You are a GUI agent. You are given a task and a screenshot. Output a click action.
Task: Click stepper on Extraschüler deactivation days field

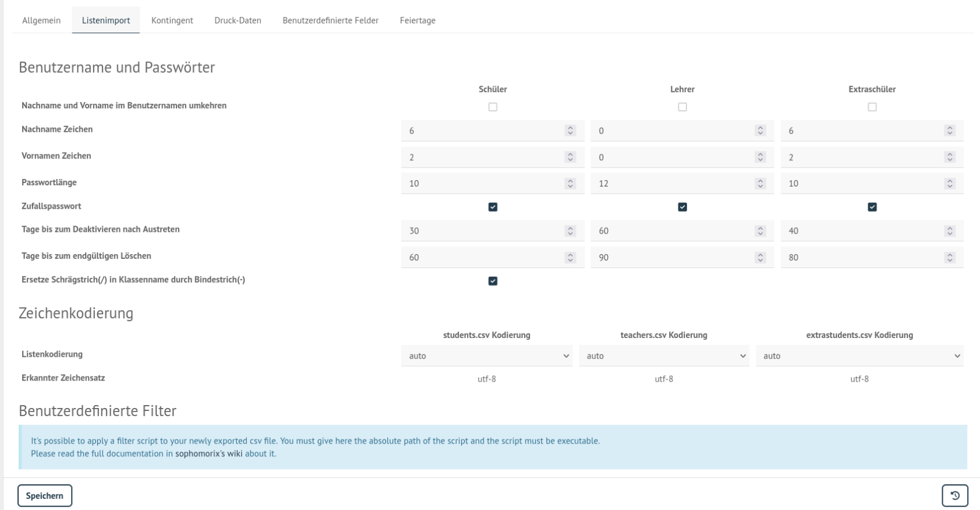(950, 231)
